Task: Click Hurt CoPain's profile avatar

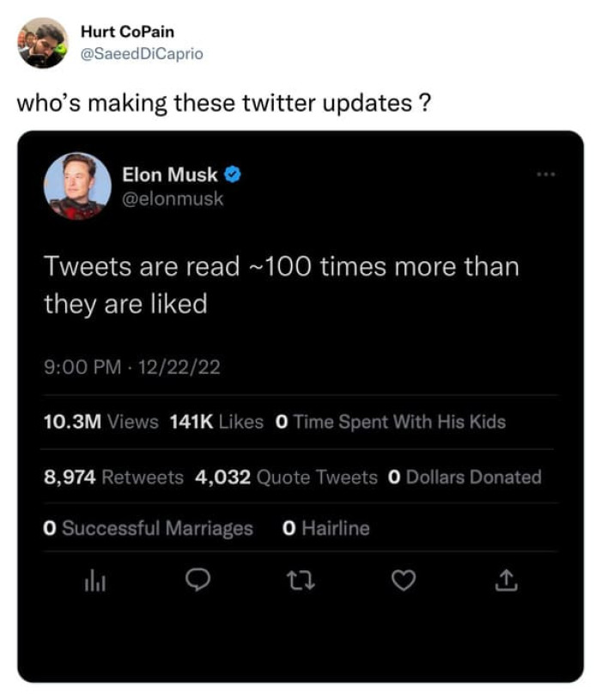Action: [42, 43]
